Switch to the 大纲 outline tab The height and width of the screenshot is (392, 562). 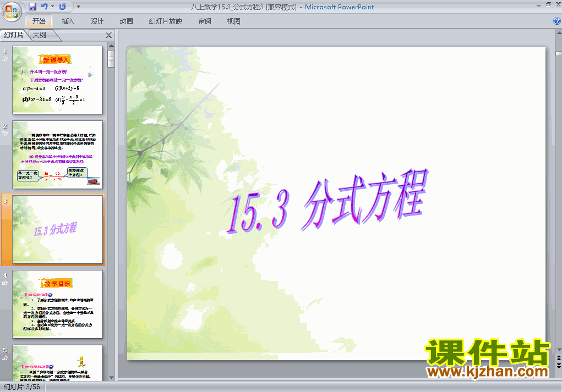[x=40, y=35]
